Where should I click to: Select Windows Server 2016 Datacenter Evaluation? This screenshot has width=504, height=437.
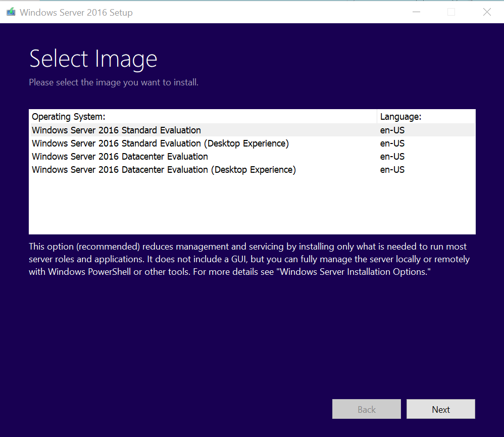pos(252,156)
